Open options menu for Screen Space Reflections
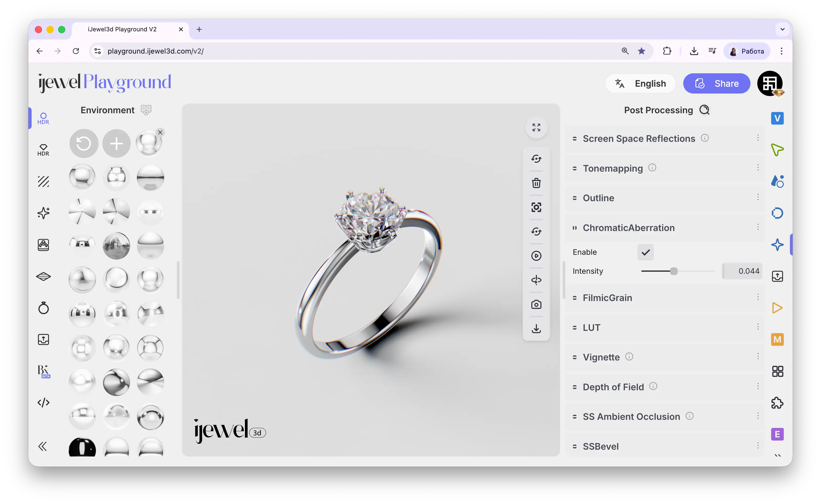The width and height of the screenshot is (821, 504). pos(758,138)
